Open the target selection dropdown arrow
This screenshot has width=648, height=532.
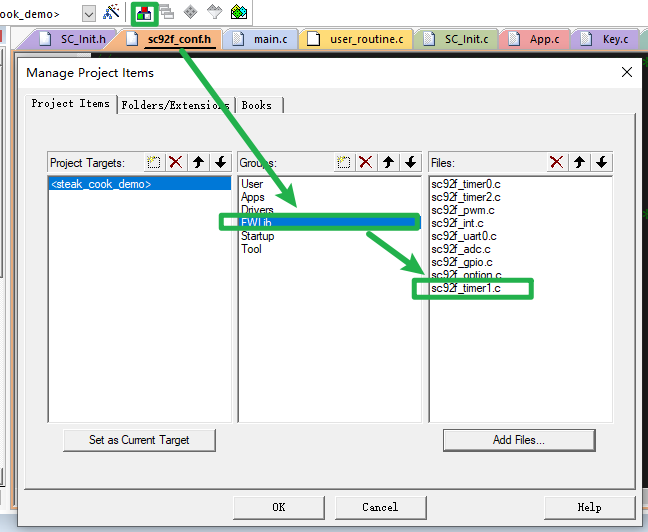point(88,14)
